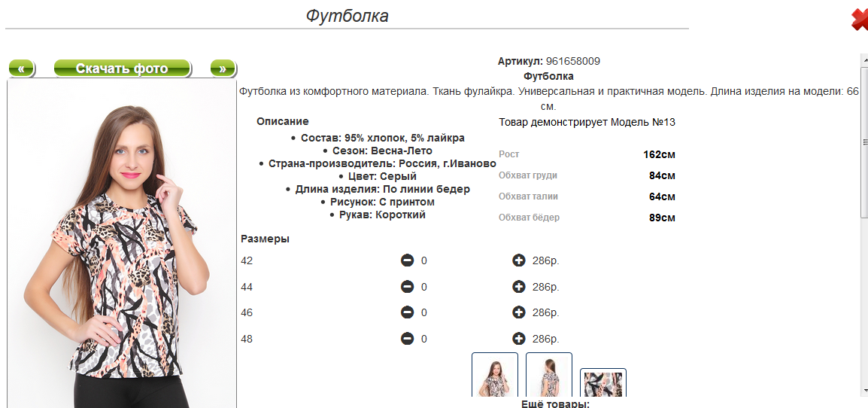
Task: Open the third fabric print thumbnail
Action: [603, 383]
